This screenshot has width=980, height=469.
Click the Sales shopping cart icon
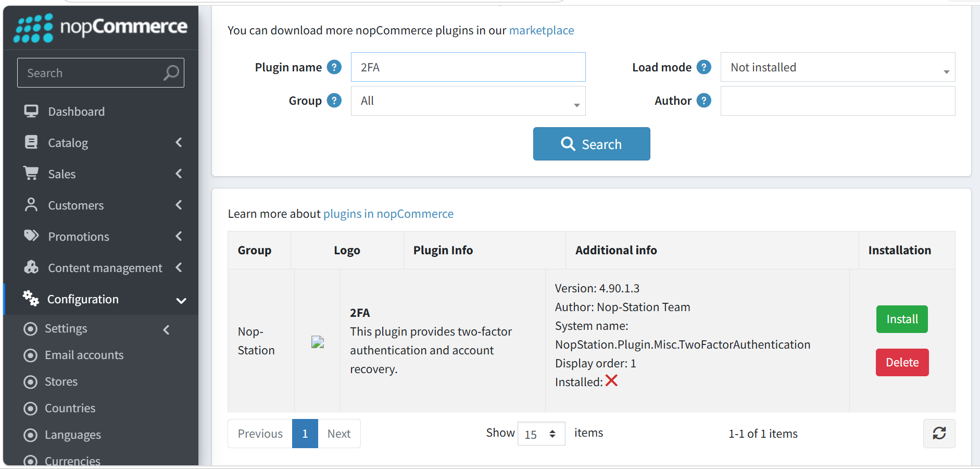pyautogui.click(x=31, y=173)
